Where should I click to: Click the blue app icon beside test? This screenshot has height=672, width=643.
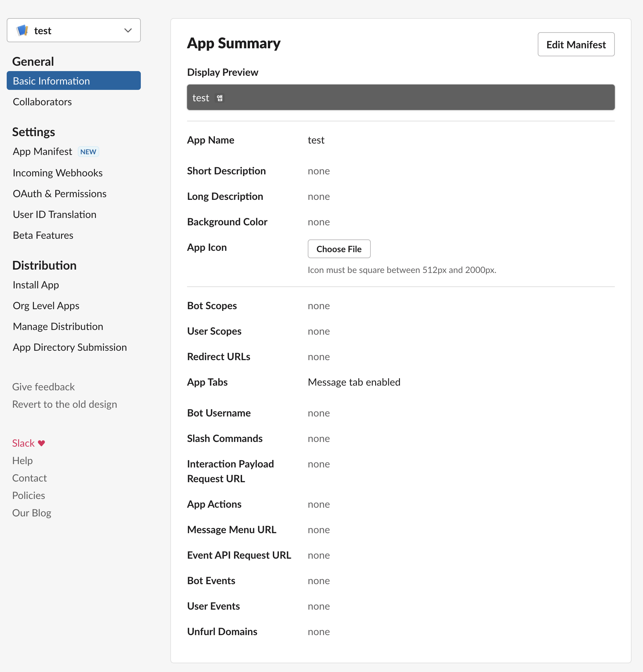tap(22, 31)
